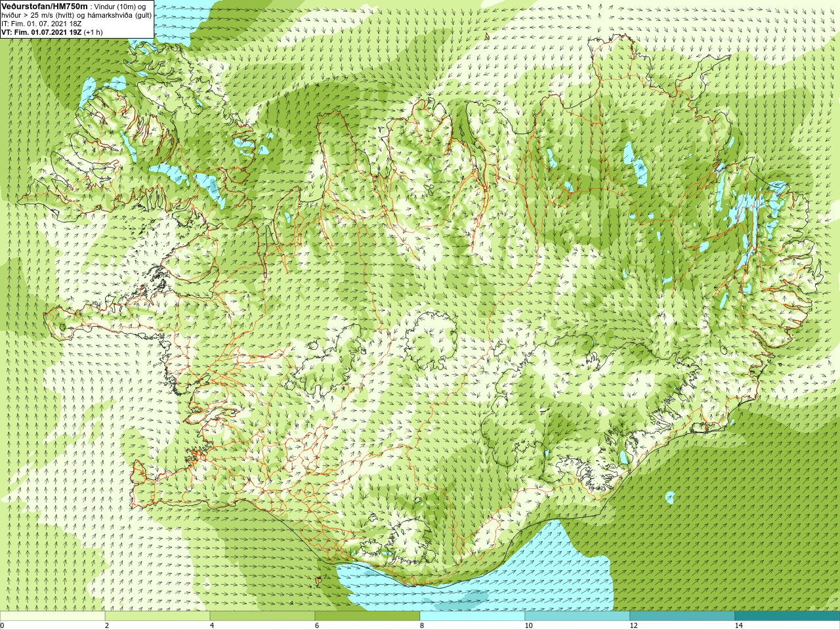840x630 pixels.
Task: Click the dark teal above-14 legend swatch
Action: [x=787, y=616]
